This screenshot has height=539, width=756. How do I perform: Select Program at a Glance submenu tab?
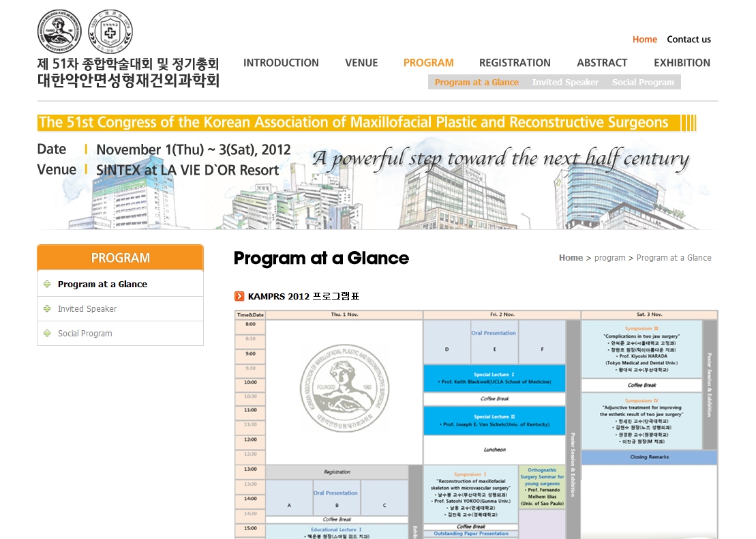point(477,83)
